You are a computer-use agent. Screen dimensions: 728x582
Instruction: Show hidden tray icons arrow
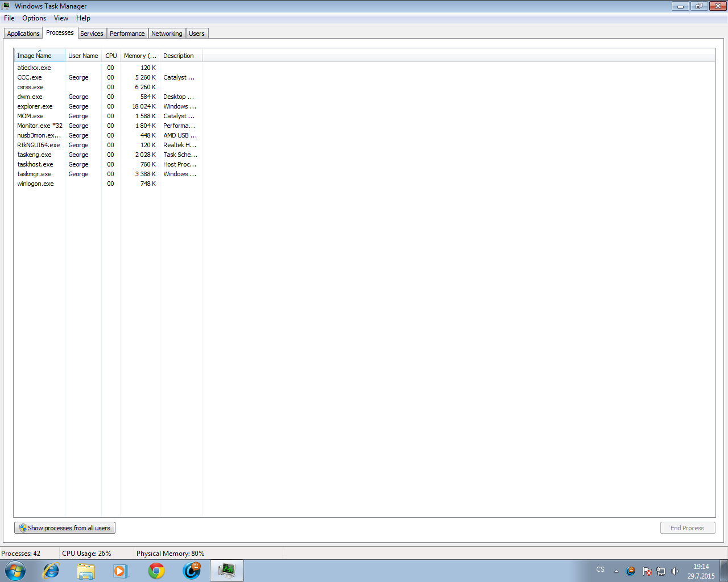click(x=616, y=571)
